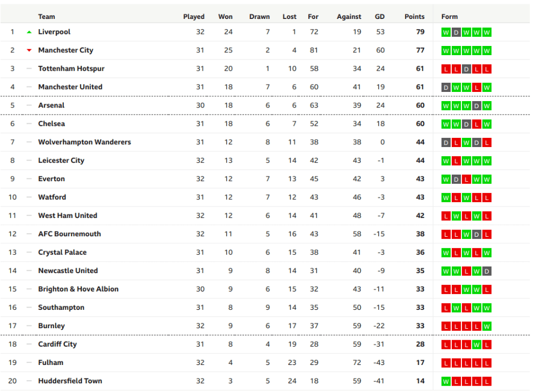
Task: Open the Wolverhampton Wanderers team link
Action: coord(84,142)
